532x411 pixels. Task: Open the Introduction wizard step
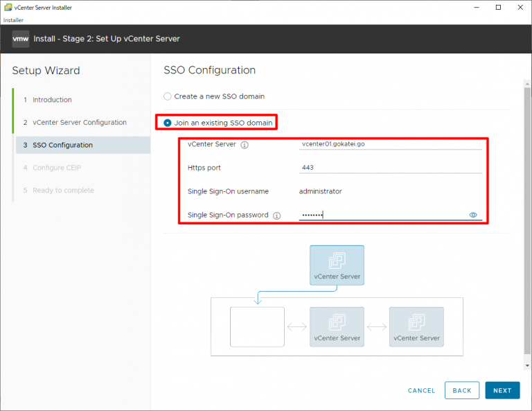point(52,100)
